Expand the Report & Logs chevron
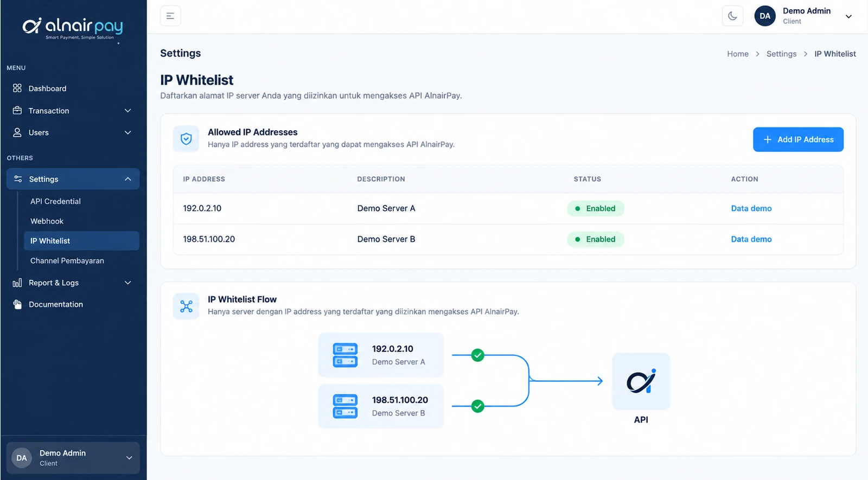The width and height of the screenshot is (868, 480). pyautogui.click(x=128, y=283)
